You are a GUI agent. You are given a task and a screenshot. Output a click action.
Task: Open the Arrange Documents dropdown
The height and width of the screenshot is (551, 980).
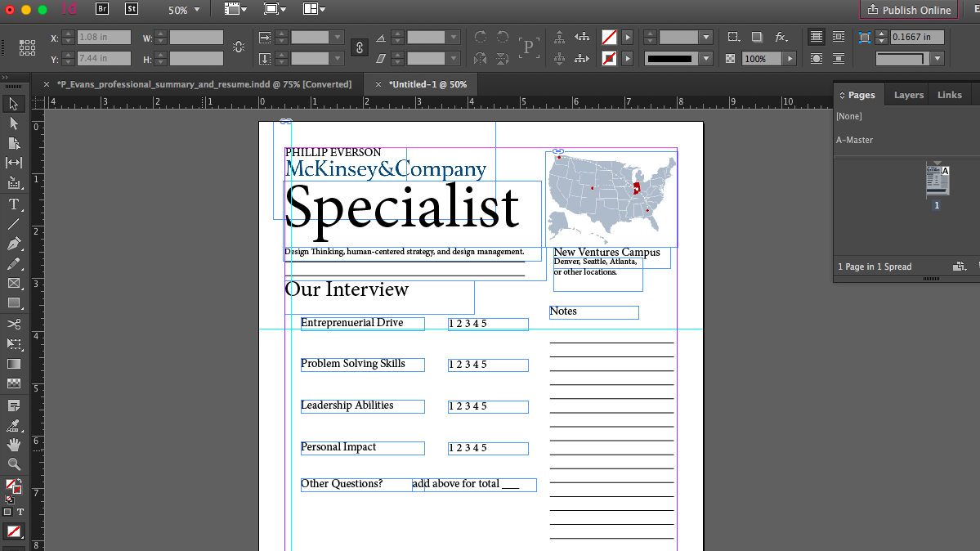(x=314, y=9)
